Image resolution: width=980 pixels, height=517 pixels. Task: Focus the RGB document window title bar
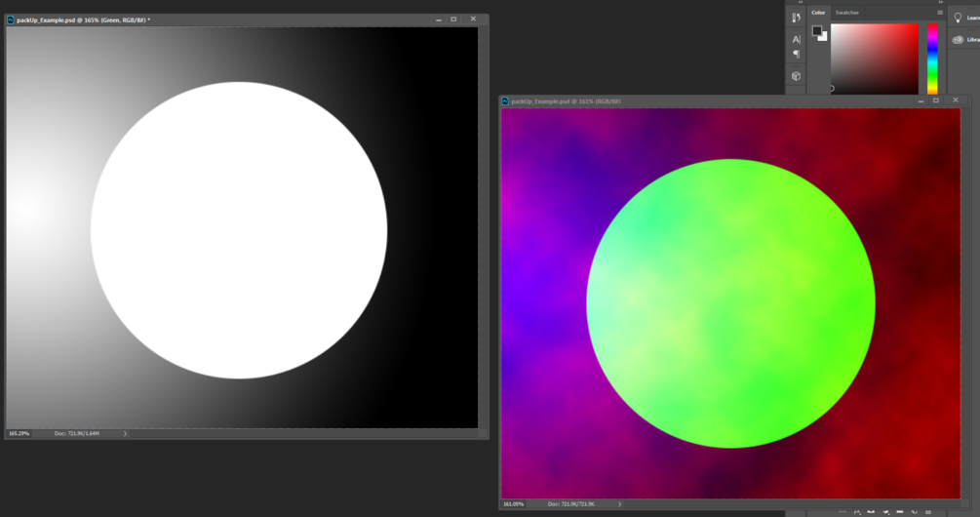pyautogui.click(x=735, y=101)
